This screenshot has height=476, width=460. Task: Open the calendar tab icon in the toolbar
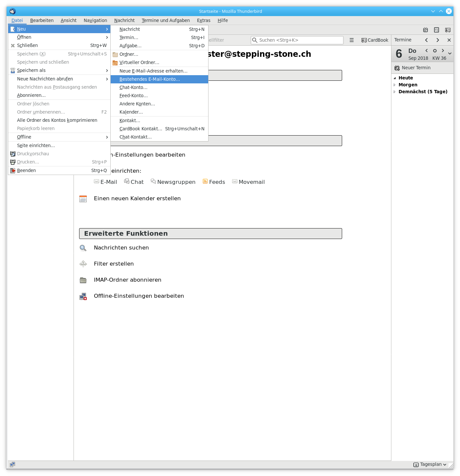pyautogui.click(x=426, y=30)
